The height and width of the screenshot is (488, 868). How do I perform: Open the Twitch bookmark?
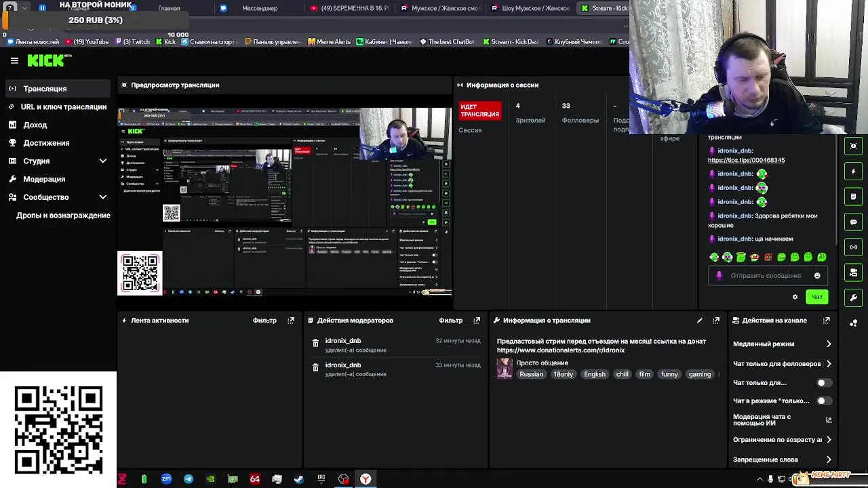click(x=132, y=41)
